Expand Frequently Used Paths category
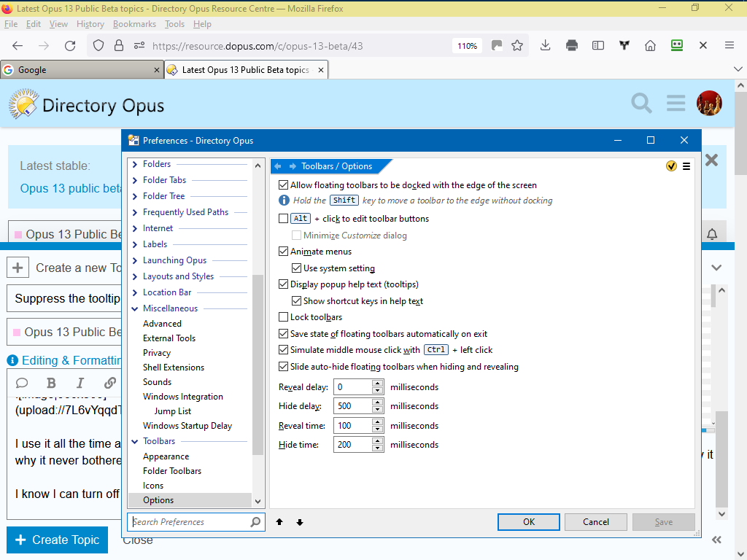 pos(135,212)
